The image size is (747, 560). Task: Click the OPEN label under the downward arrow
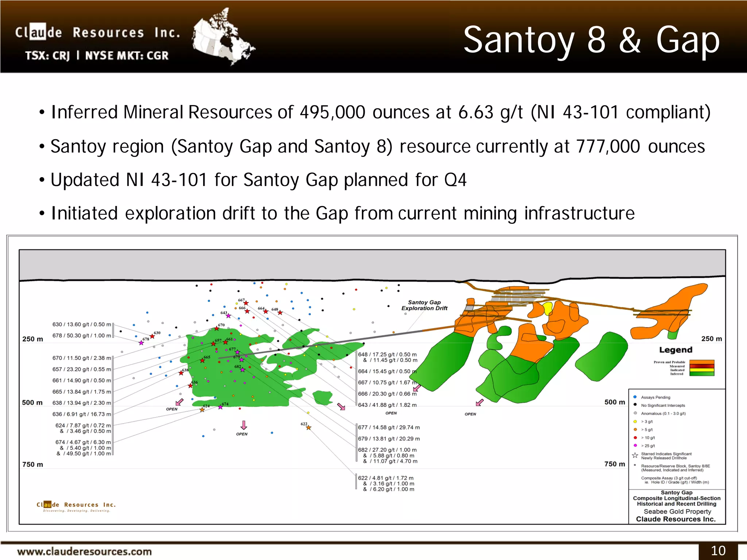242,434
